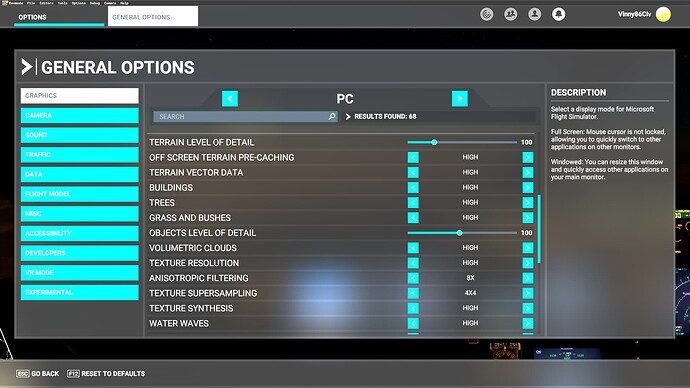Raise Texture Synthesis with right arrow

coord(528,308)
